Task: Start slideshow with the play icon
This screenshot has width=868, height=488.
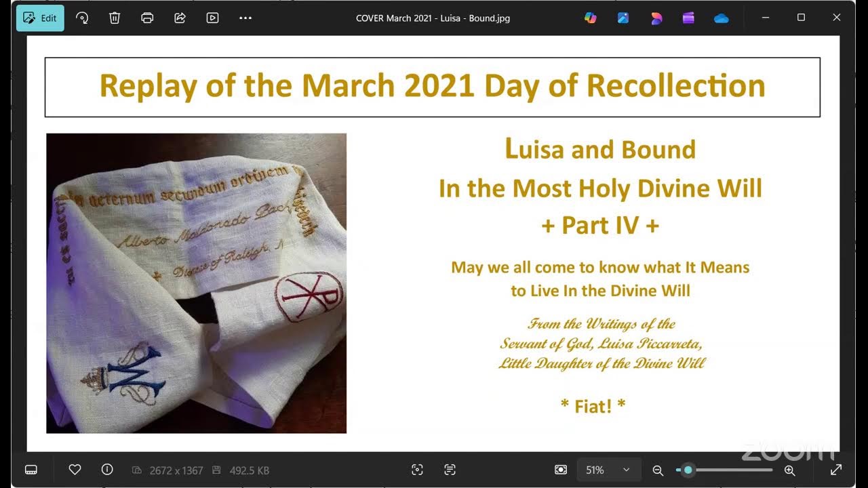Action: pos(212,18)
